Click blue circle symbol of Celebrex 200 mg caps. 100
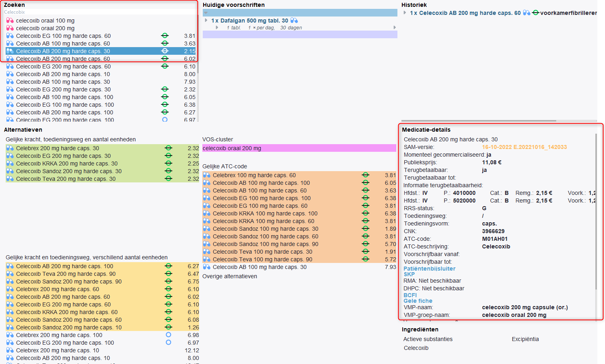Viewport: 605px width, 364px height. 168,335
